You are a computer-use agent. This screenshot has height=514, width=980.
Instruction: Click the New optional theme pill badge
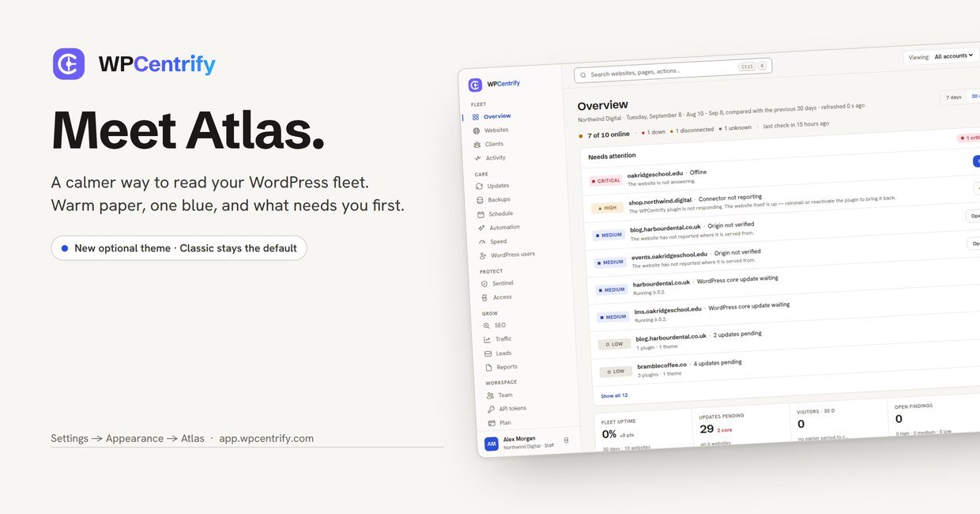179,248
